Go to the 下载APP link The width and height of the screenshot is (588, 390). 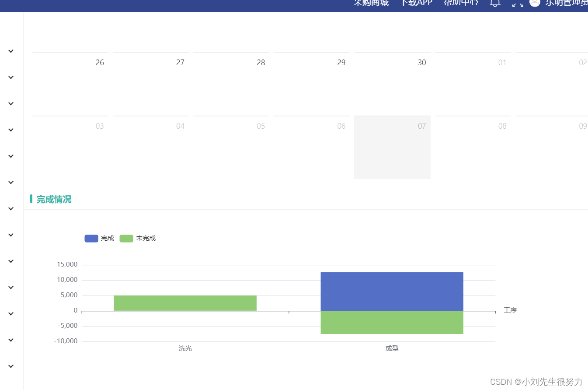417,3
